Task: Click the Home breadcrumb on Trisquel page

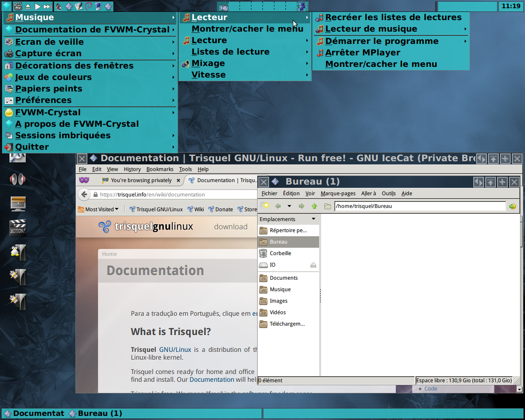Action: pos(110,254)
